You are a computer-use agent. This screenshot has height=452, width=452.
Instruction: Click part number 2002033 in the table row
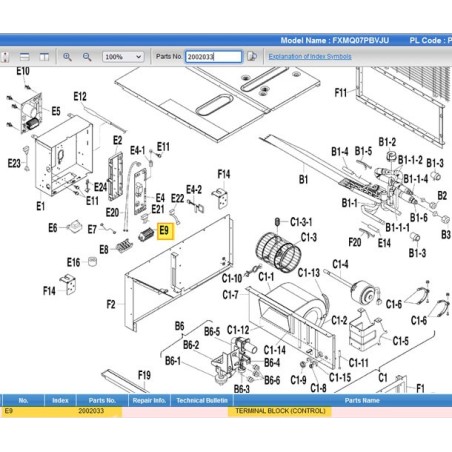coord(91,411)
